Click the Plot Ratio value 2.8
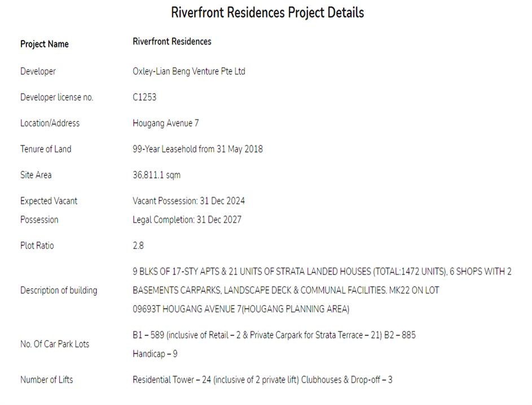Screen dimensions: 532x405 pyautogui.click(x=138, y=246)
